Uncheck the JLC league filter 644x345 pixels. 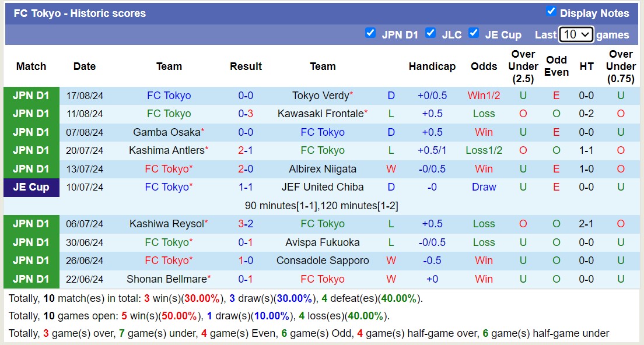(430, 33)
